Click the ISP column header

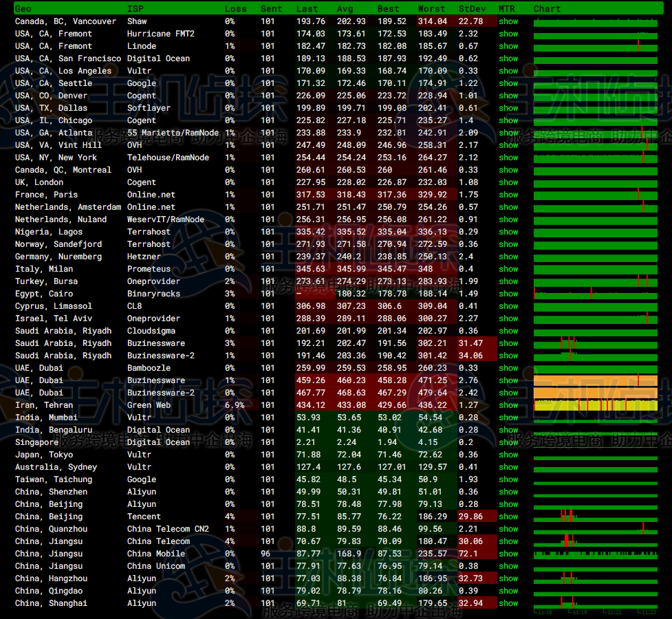click(x=135, y=9)
